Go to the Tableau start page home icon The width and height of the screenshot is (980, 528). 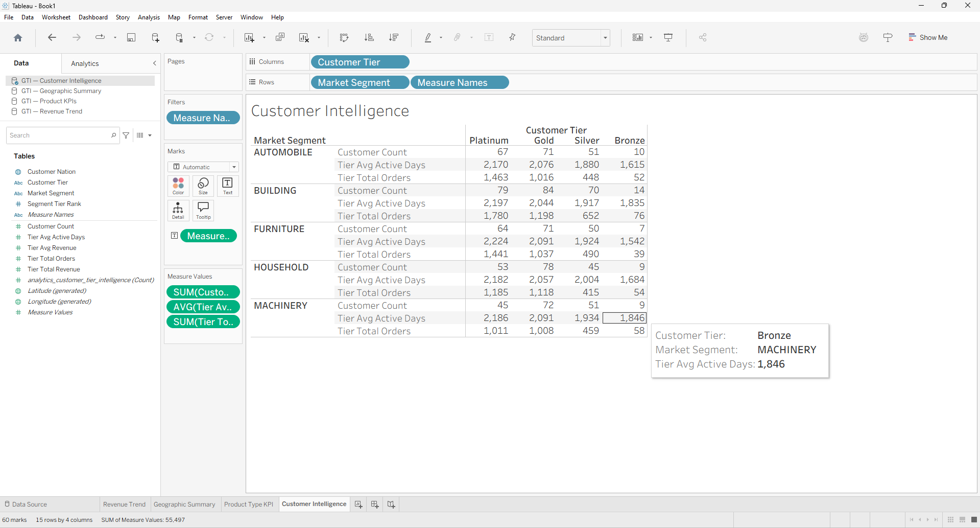[x=18, y=37]
